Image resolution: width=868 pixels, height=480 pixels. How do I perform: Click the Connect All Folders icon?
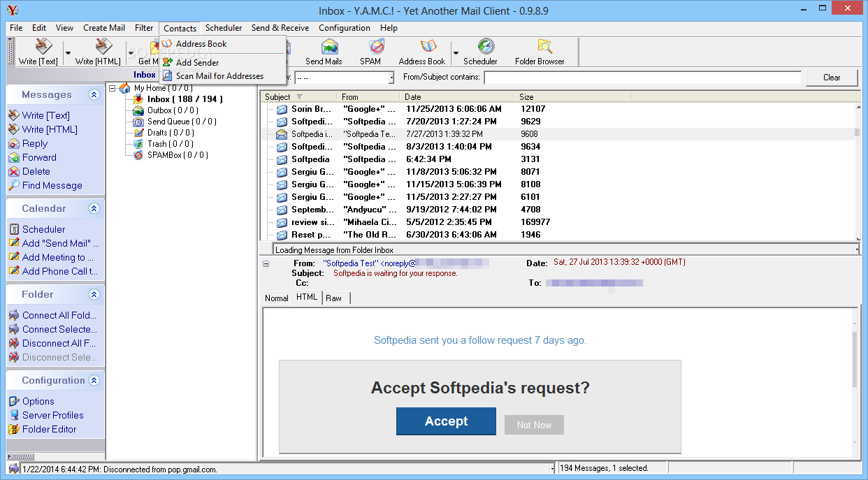[x=14, y=315]
